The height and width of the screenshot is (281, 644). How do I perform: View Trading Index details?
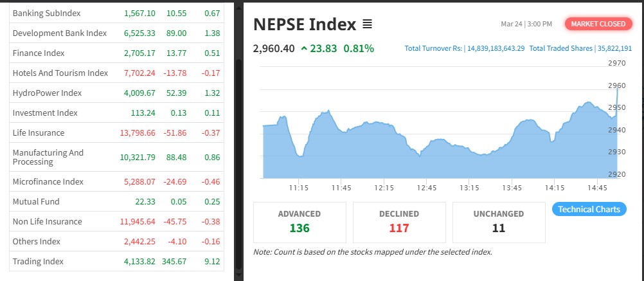pos(38,261)
